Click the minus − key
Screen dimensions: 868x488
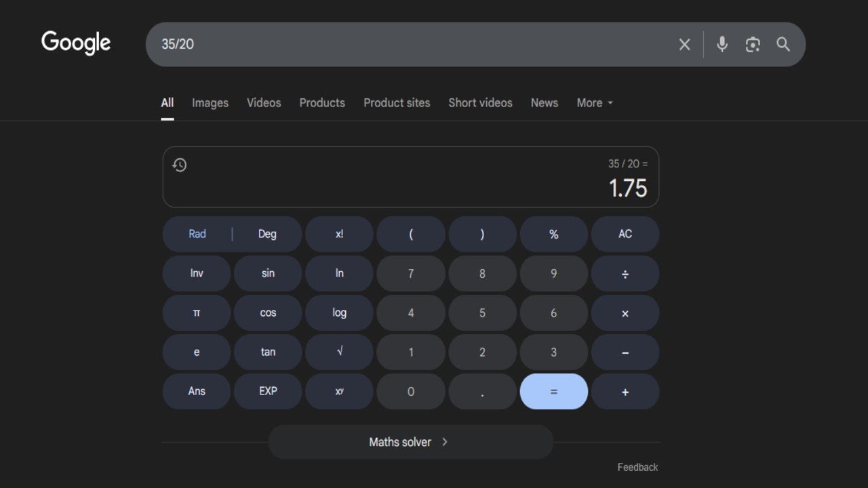point(625,352)
